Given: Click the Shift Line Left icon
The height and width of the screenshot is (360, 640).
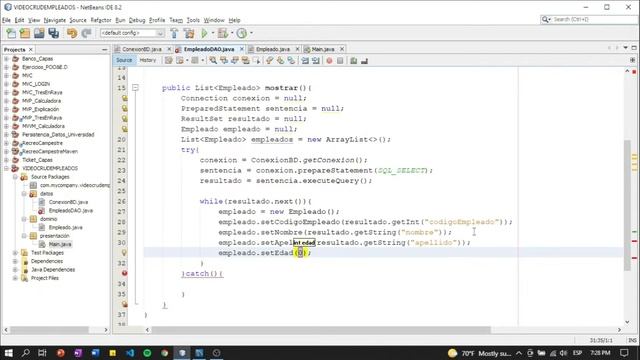Looking at the screenshot, I should click(305, 60).
